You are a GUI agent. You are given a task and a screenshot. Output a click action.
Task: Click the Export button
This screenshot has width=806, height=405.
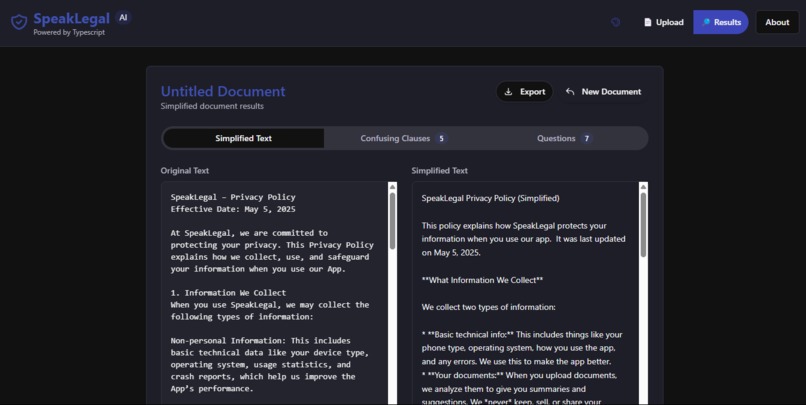[524, 91]
